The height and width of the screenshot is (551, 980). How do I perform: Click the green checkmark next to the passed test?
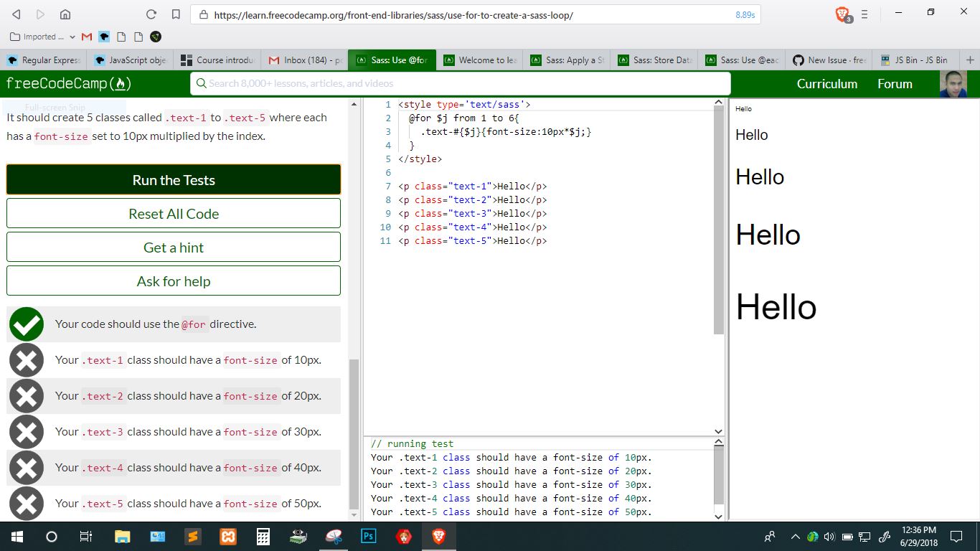pyautogui.click(x=27, y=324)
